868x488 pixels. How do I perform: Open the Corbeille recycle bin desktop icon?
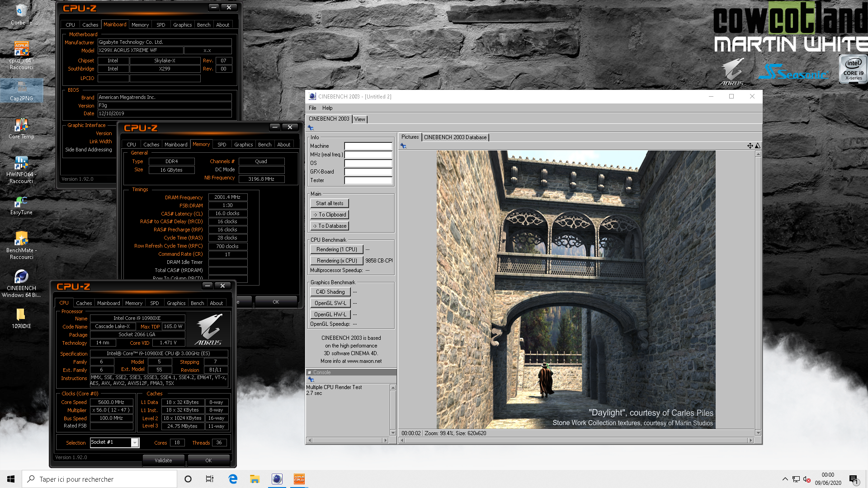(x=21, y=14)
